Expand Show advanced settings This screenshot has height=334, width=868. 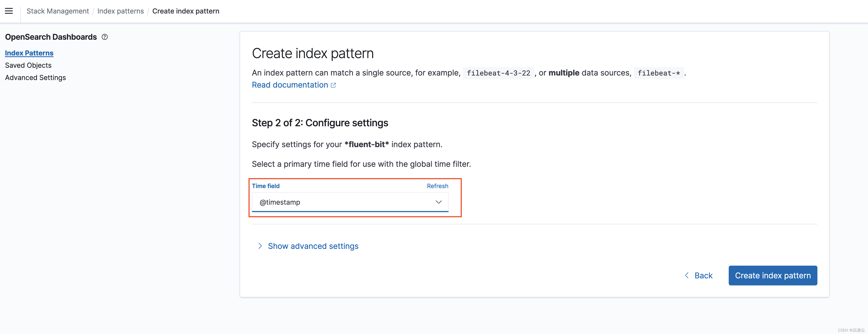click(313, 246)
